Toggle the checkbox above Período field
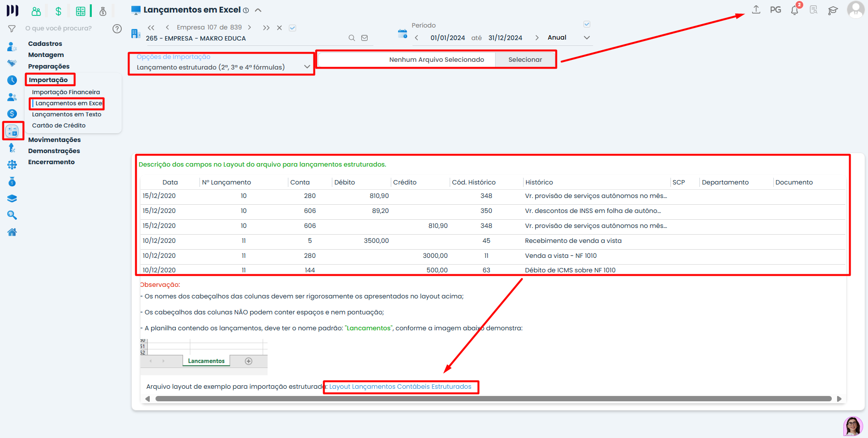The width and height of the screenshot is (868, 438). click(587, 24)
